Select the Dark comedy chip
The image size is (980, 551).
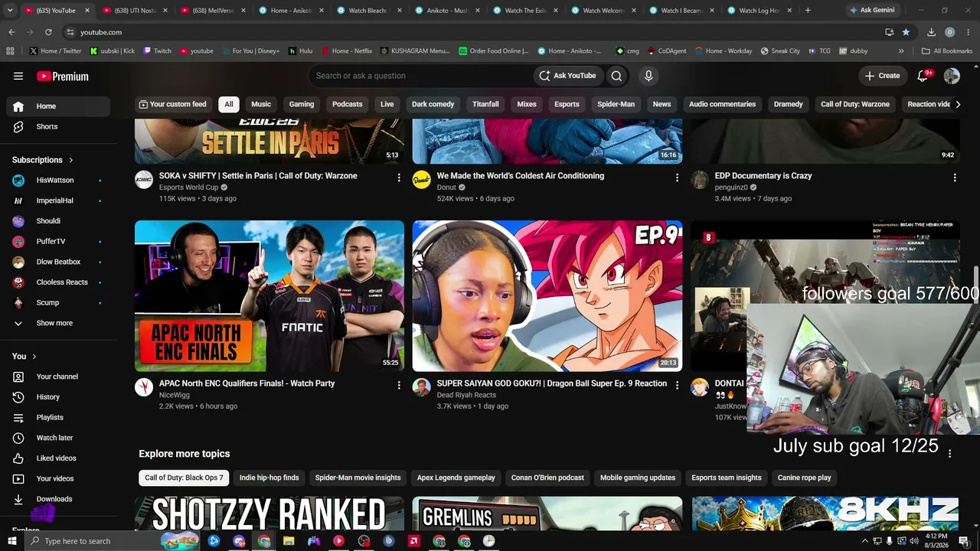(433, 104)
